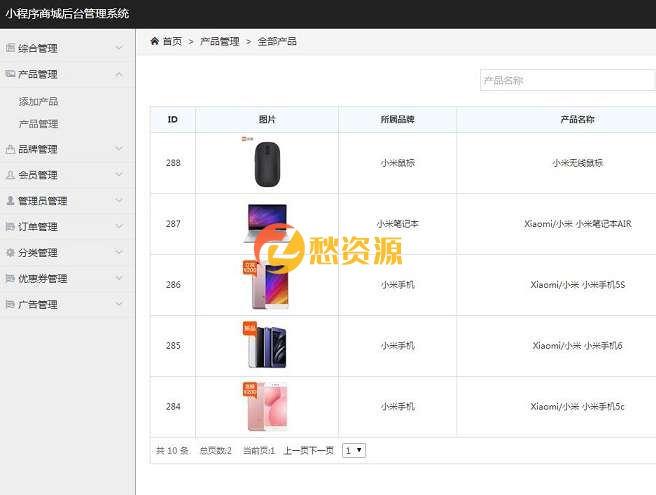Click 总页数:2 pagination text
This screenshot has width=656, height=495.
tap(215, 451)
